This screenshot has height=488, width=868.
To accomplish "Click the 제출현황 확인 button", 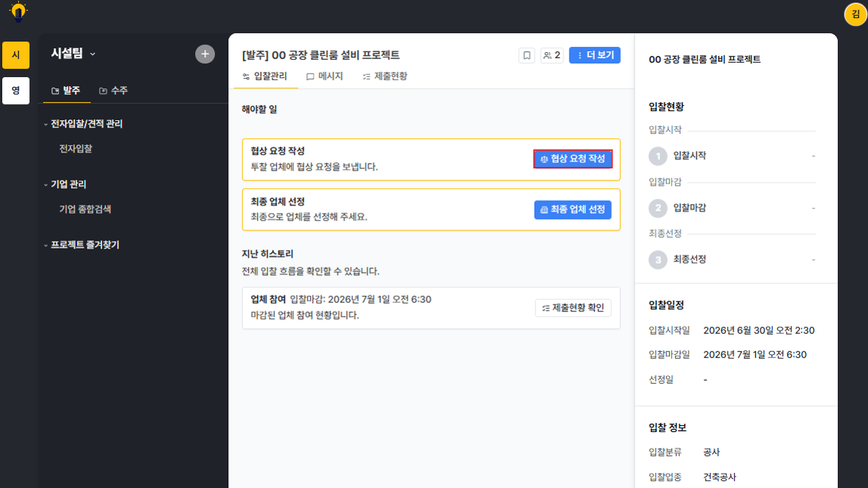I will (573, 307).
